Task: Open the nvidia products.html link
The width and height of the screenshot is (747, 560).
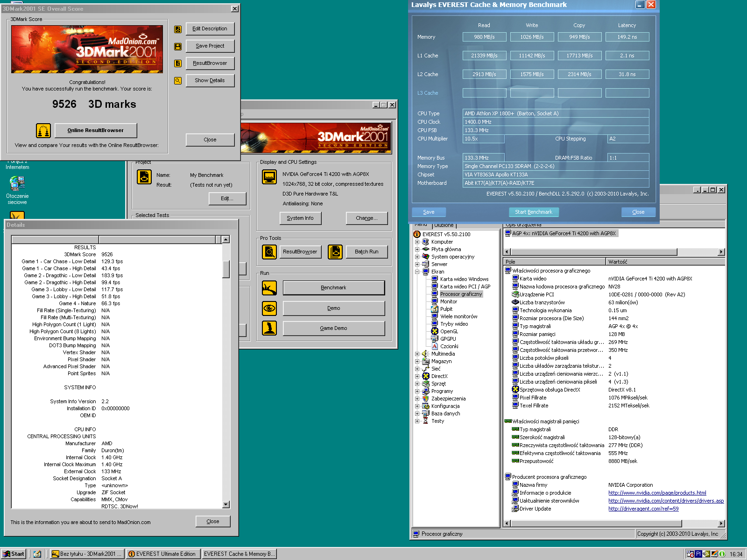Action: [x=657, y=493]
